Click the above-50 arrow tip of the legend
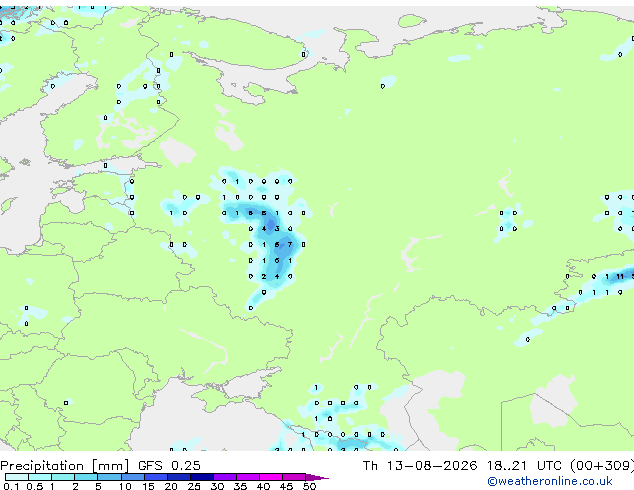 tap(317, 477)
